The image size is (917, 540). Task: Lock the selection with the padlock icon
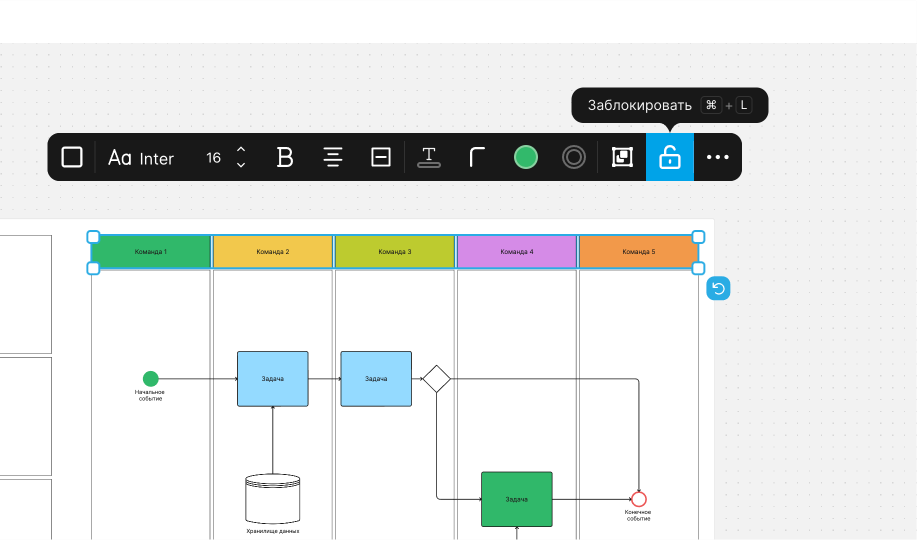(670, 157)
